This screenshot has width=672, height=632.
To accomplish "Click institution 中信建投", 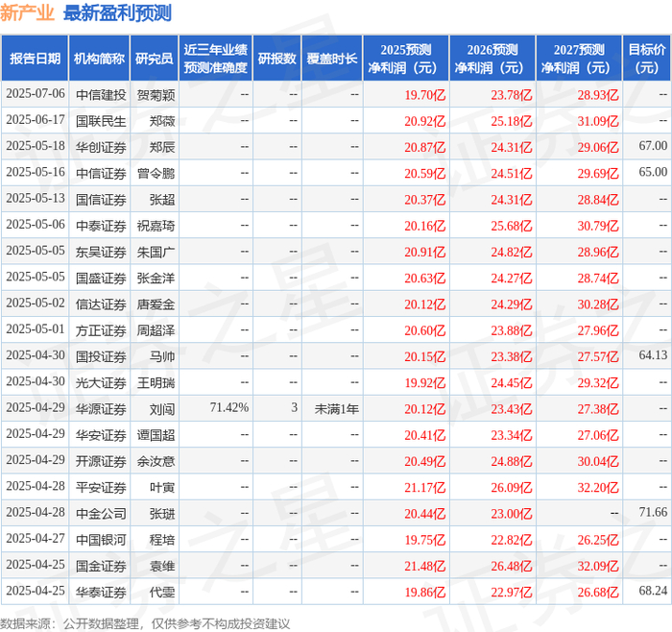I will (101, 95).
